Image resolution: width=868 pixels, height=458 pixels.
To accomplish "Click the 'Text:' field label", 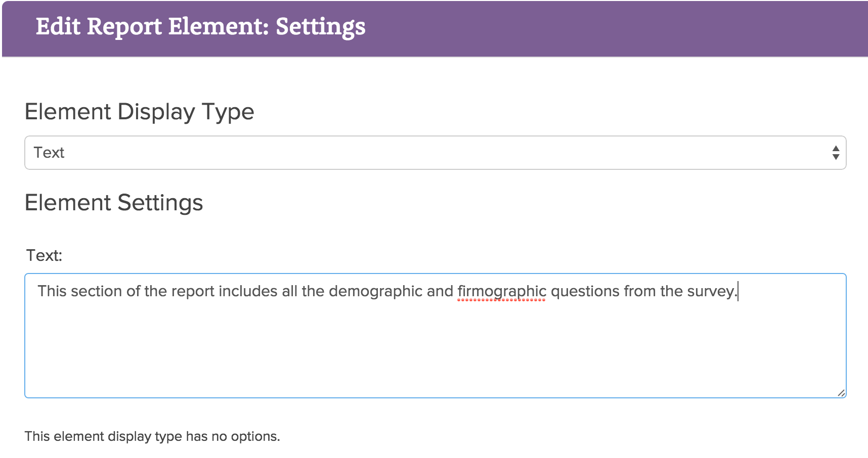I will pos(44,255).
